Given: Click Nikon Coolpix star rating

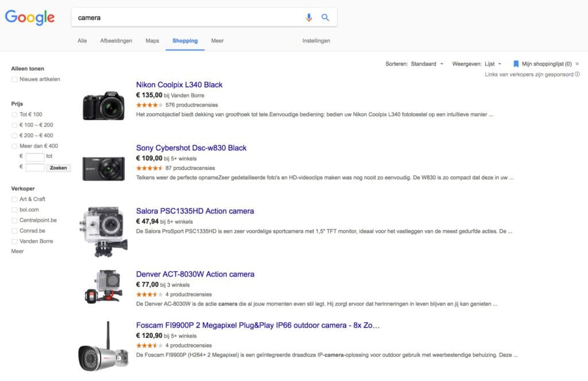Looking at the screenshot, I should tap(149, 105).
